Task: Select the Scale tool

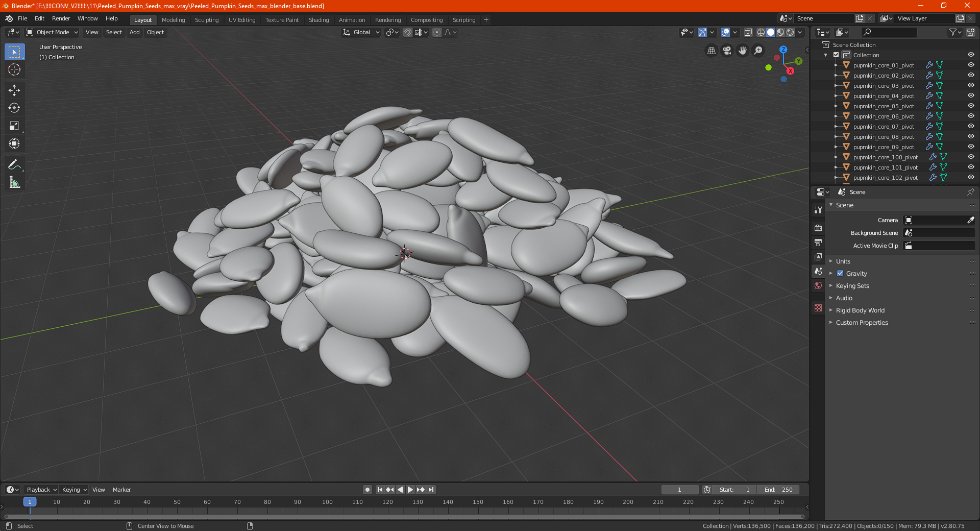Action: (14, 126)
